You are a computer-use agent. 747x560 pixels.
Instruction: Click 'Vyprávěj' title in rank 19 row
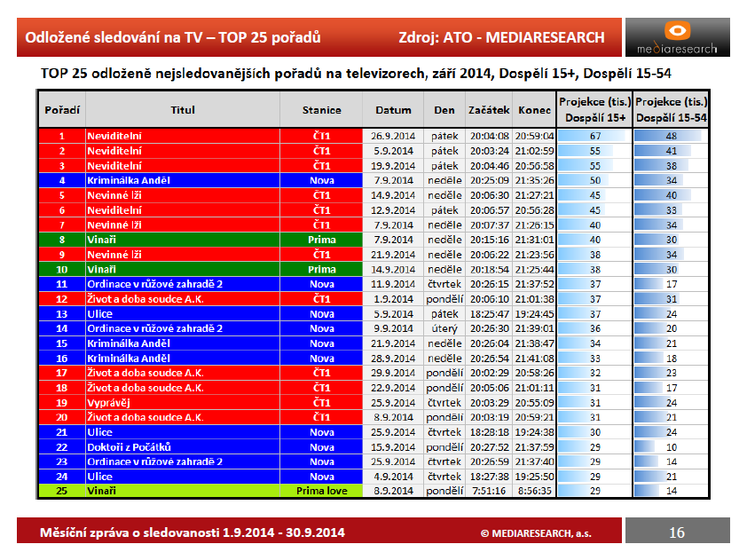[108, 403]
